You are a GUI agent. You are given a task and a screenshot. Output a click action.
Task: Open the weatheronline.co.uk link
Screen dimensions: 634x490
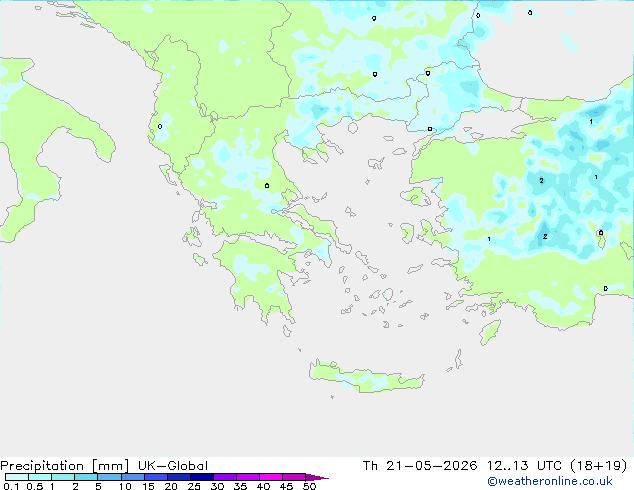point(550,481)
